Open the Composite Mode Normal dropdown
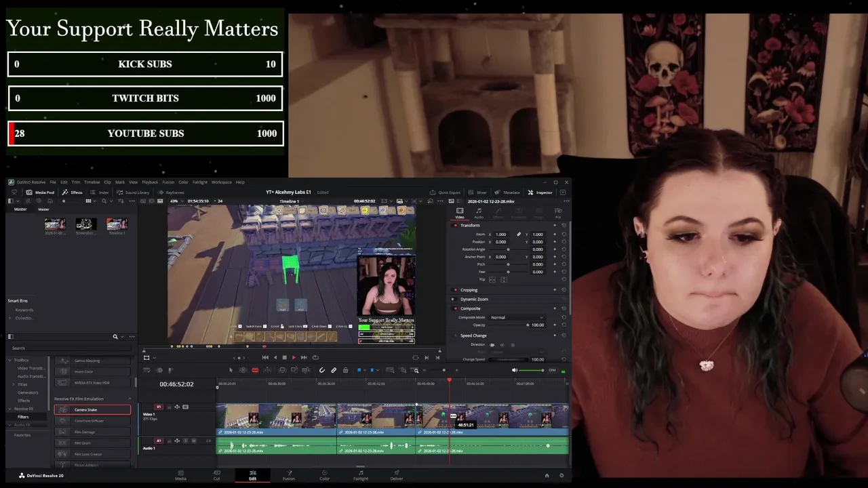The width and height of the screenshot is (868, 488). pyautogui.click(x=517, y=317)
